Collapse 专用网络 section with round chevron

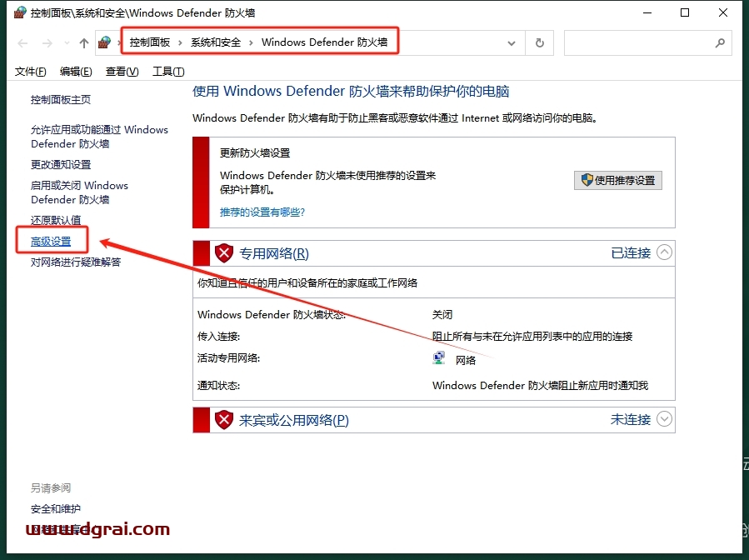(665, 252)
